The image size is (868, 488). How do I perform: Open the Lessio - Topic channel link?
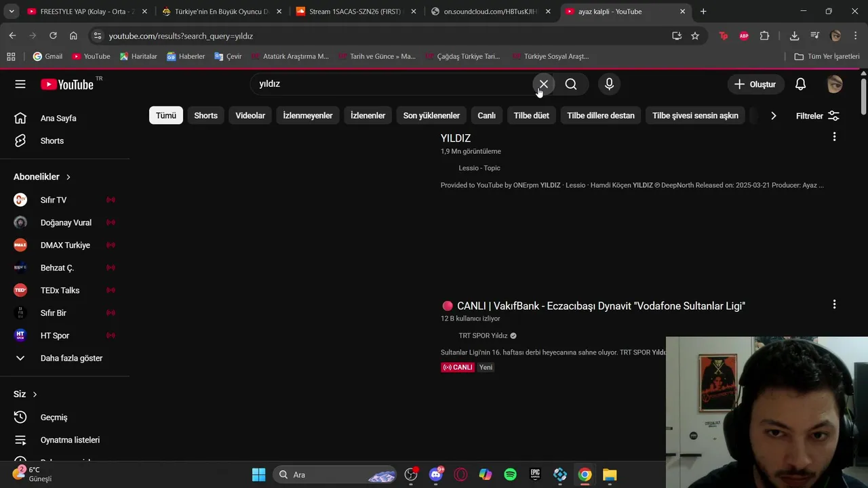pyautogui.click(x=479, y=168)
